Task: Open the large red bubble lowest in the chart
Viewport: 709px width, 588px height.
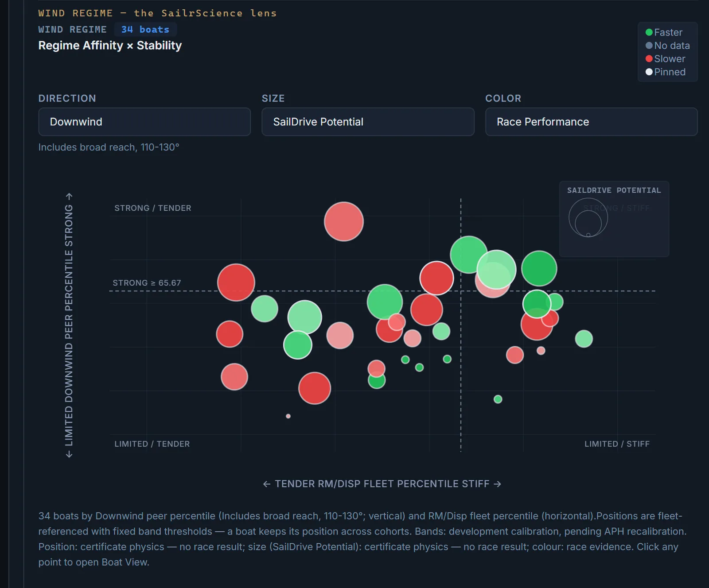Action: tap(315, 388)
